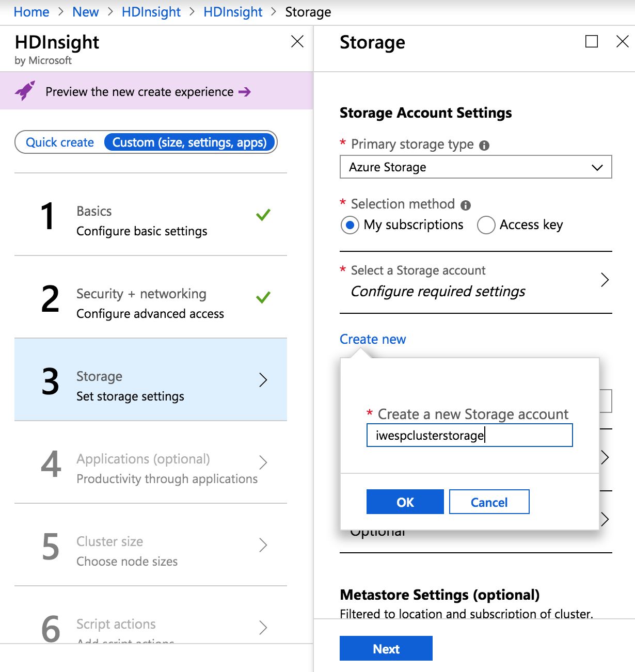Click the chevron partly hidden beside the popup
Screen dimensions: 635x672
605,457
